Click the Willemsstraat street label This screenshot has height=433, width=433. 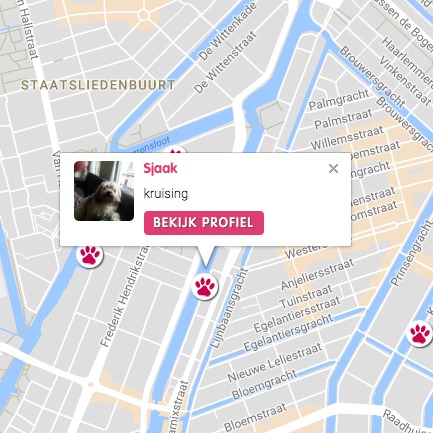point(347,138)
